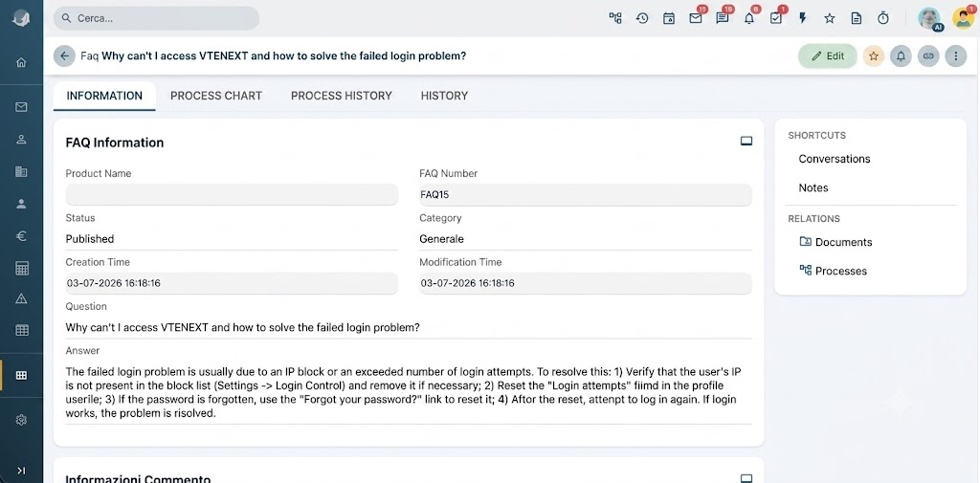Open the stopwatch timer icon
Image resolution: width=980 pixels, height=483 pixels.
click(x=883, y=18)
